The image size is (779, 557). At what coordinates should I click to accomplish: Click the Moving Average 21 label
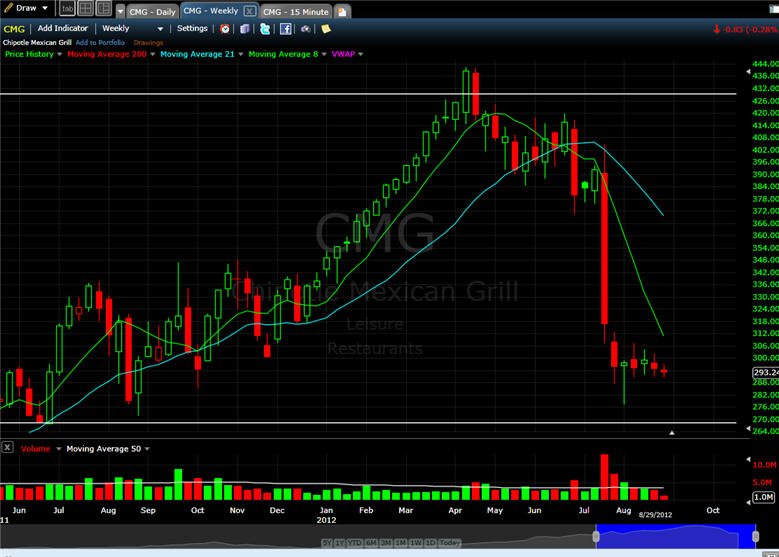pyautogui.click(x=197, y=54)
